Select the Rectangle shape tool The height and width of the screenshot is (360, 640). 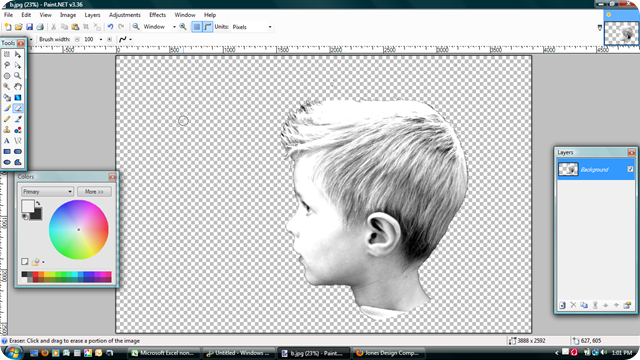[7, 151]
